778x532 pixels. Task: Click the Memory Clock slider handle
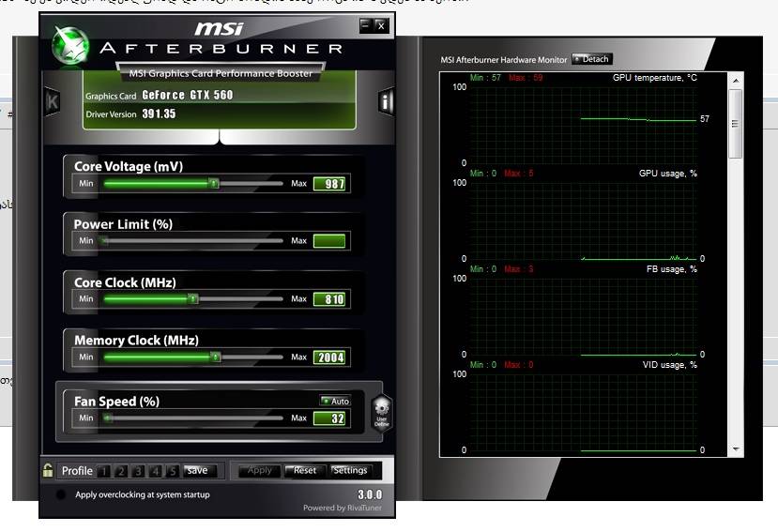[215, 357]
